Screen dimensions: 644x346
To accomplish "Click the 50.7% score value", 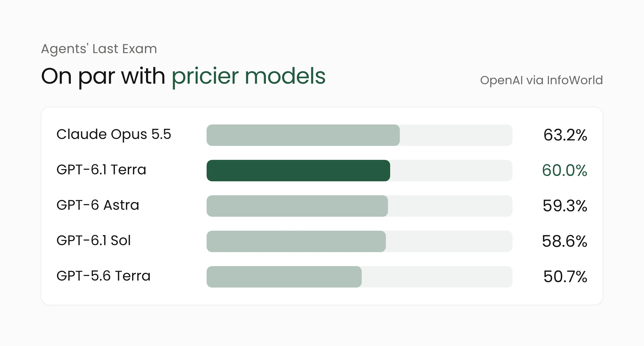I will 565,277.
